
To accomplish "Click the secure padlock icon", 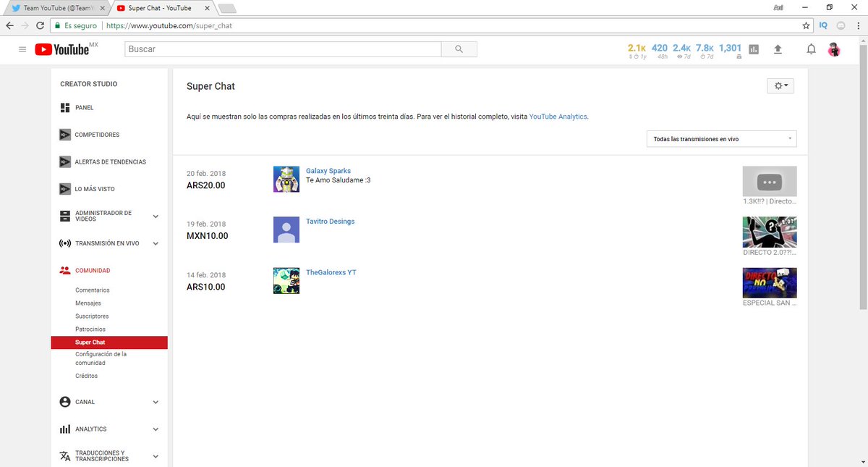I will (57, 25).
